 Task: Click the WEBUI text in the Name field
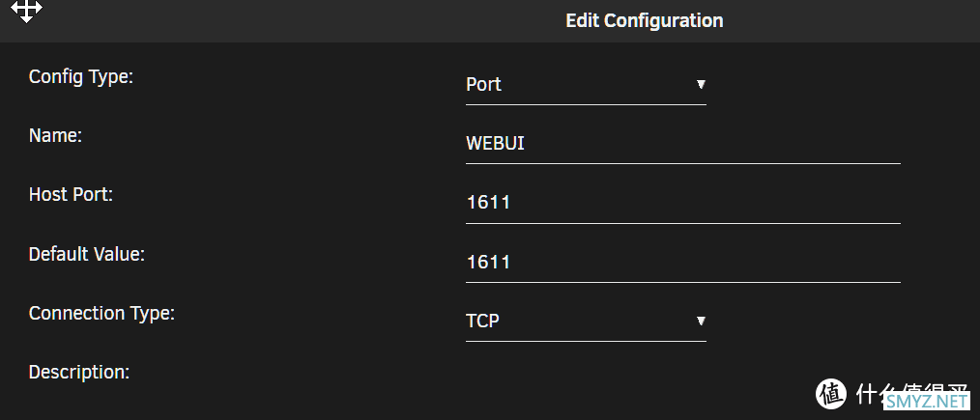tap(495, 144)
